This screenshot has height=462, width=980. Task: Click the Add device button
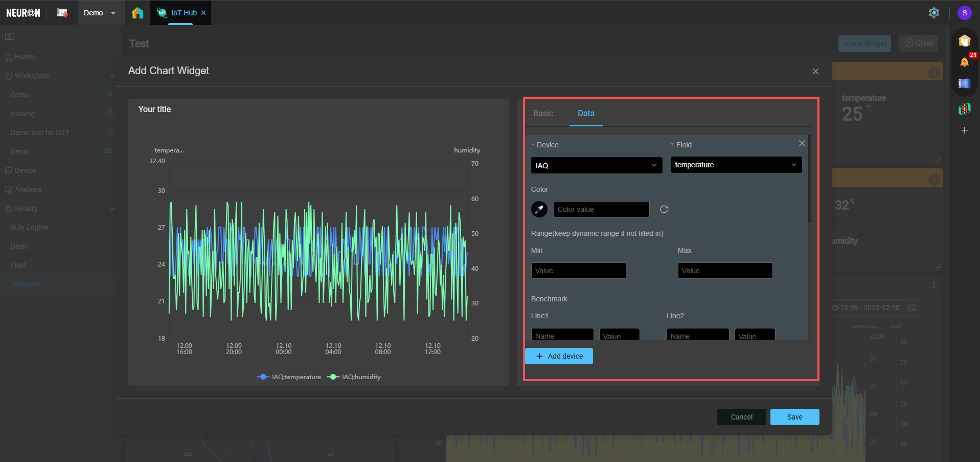coord(559,356)
